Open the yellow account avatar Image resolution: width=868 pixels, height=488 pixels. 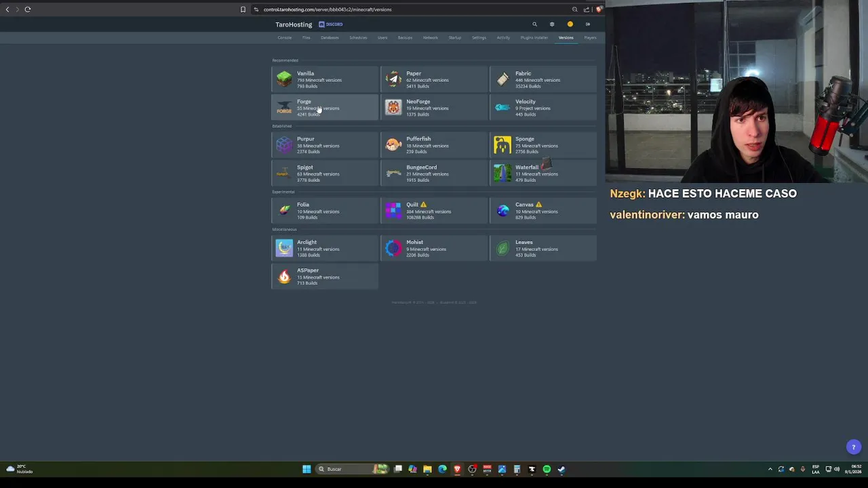point(570,24)
